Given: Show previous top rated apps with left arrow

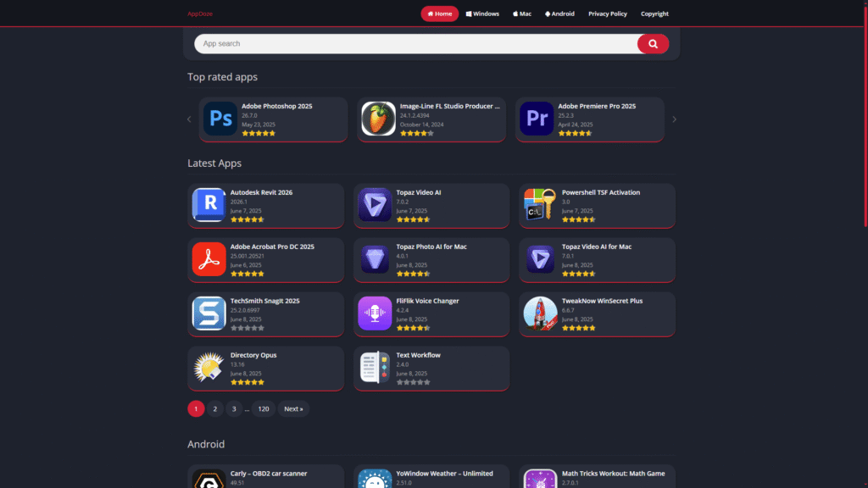Looking at the screenshot, I should [x=189, y=119].
